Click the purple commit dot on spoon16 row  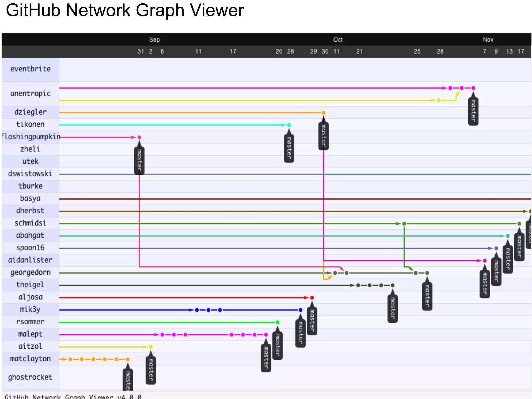point(496,248)
